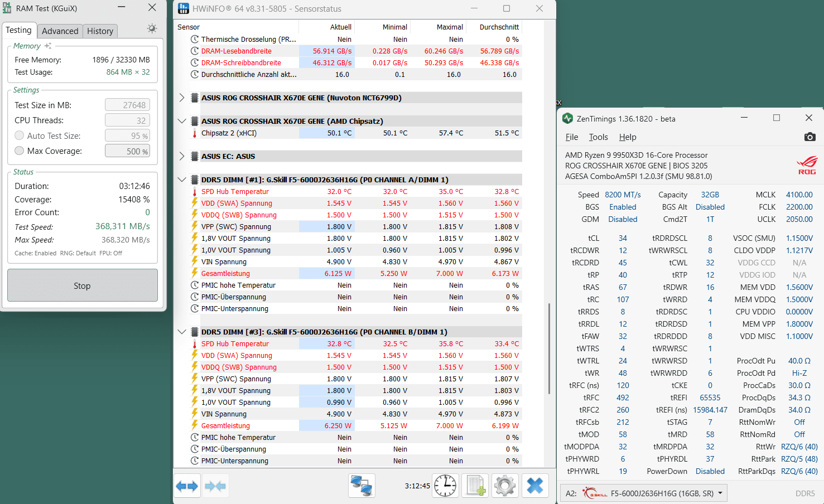Screen dimensions: 824x504
Task: Click the ZenTimings app icon in title bar
Action: 568,118
